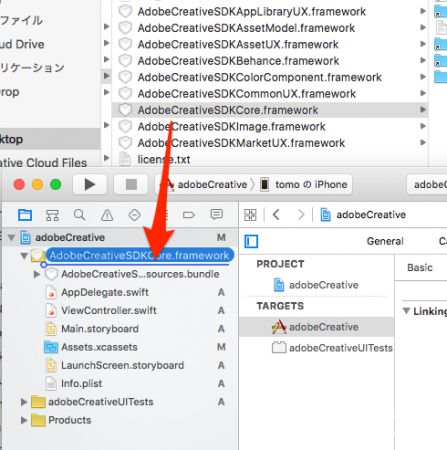447x450 pixels.
Task: Collapse the Linking build settings section
Action: (406, 311)
